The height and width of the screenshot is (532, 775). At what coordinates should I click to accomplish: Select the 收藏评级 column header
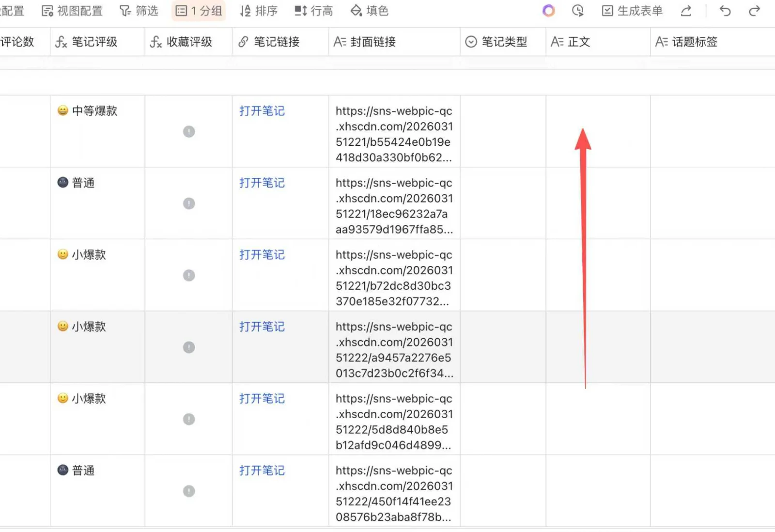click(x=188, y=42)
